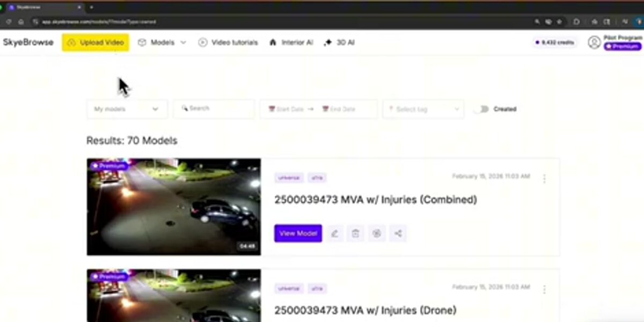Viewport: 644px width, 322px height.
Task: Click the View Model button
Action: tap(298, 233)
